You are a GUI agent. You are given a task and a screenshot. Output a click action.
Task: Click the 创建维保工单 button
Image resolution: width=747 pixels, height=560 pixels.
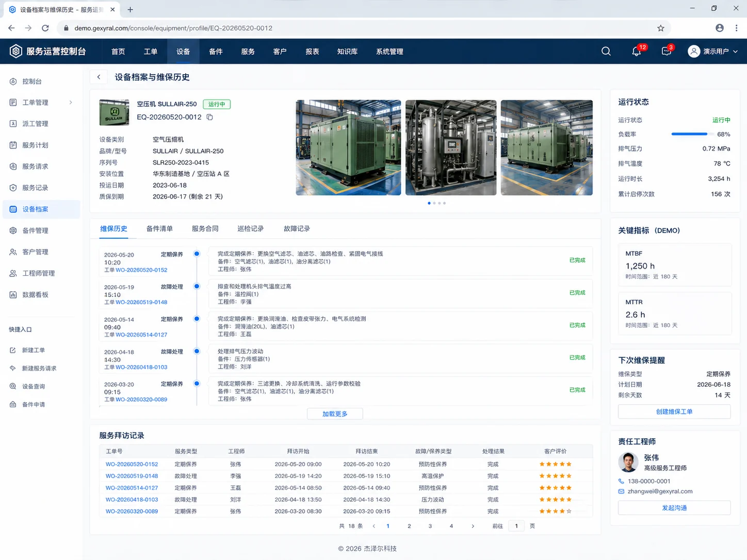tap(674, 411)
